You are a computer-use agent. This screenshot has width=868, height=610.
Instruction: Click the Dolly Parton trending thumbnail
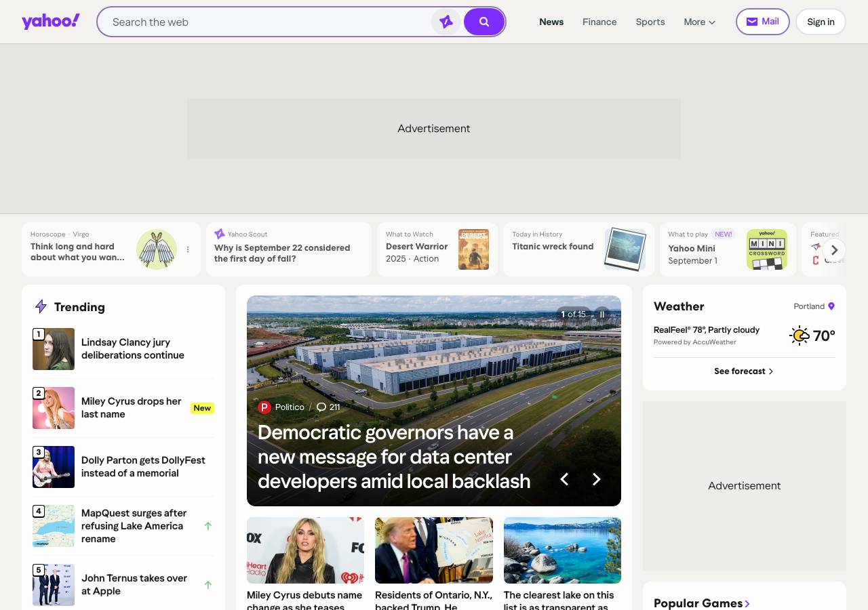point(54,467)
